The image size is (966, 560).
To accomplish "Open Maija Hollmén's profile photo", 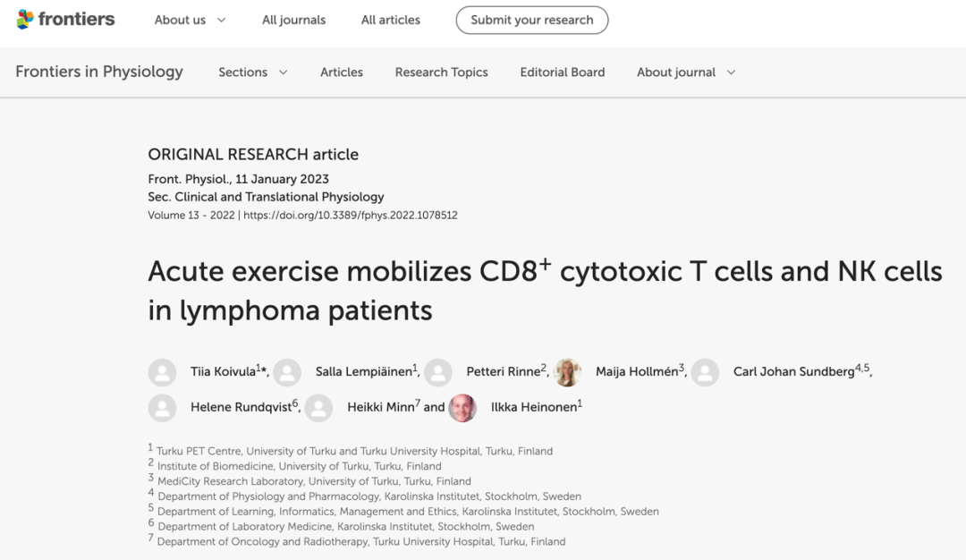I will [x=567, y=373].
